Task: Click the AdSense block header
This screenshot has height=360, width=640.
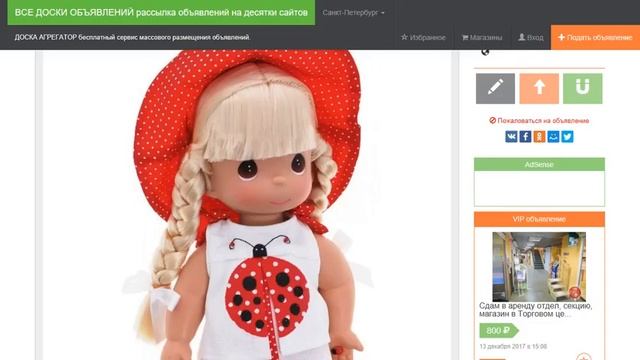Action: click(539, 164)
